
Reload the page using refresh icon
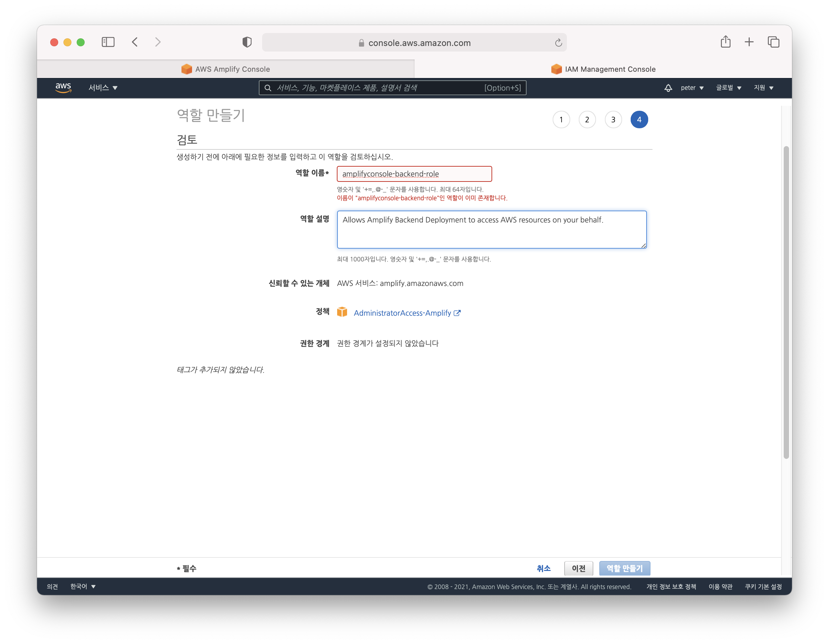pyautogui.click(x=558, y=43)
